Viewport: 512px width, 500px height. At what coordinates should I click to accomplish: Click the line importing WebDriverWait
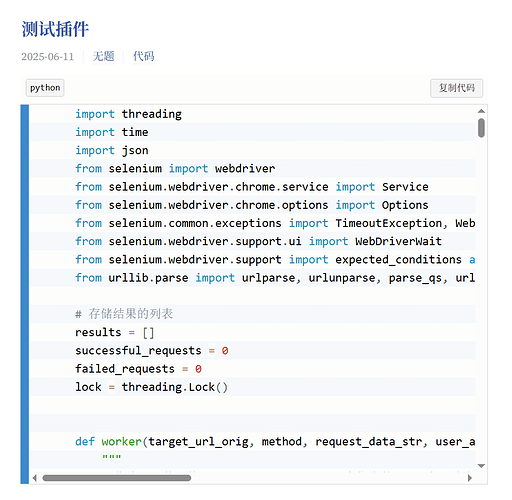pos(258,241)
